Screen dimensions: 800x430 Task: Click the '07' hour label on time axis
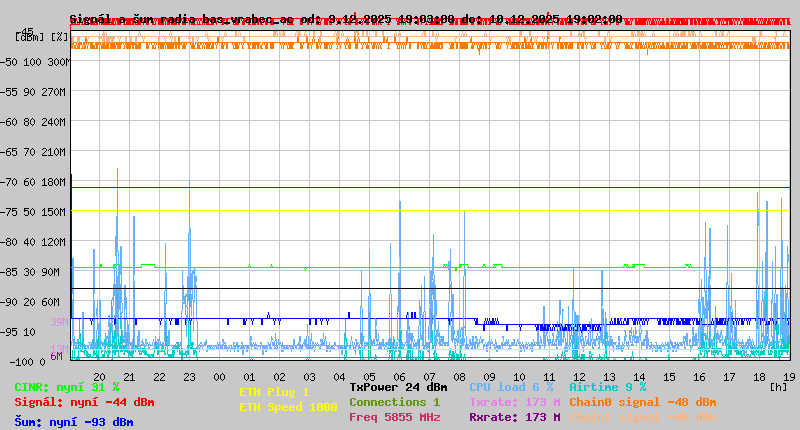pos(430,377)
